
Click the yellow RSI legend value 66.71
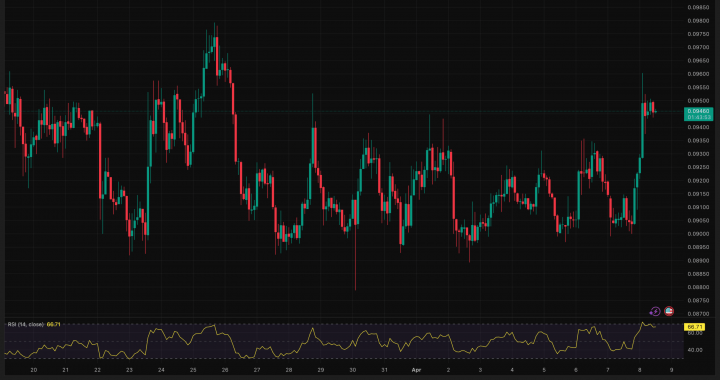(x=54, y=324)
